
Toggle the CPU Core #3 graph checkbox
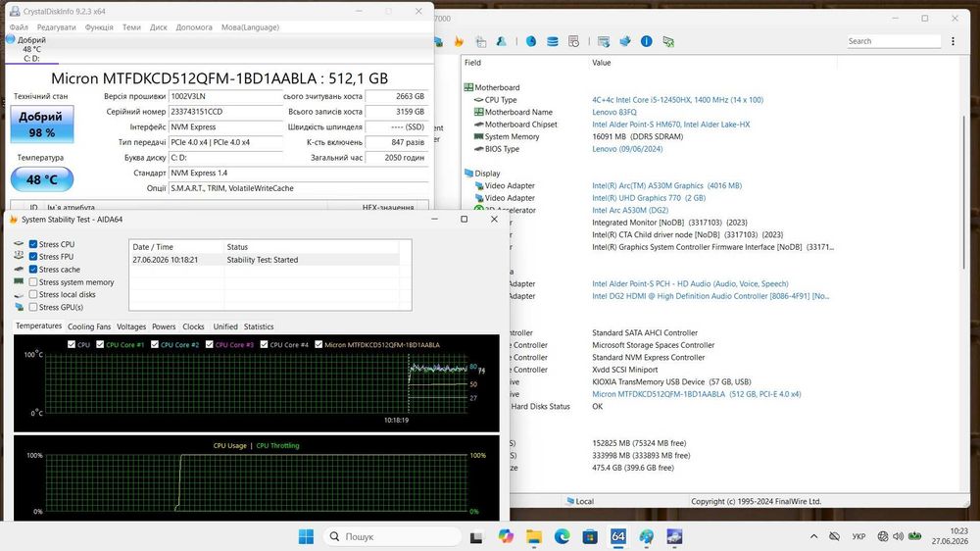click(210, 344)
